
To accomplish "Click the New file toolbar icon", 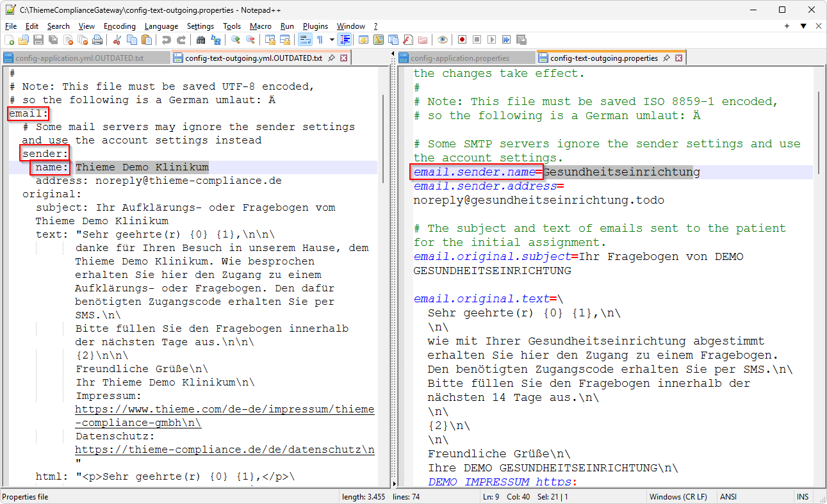I will click(x=9, y=40).
